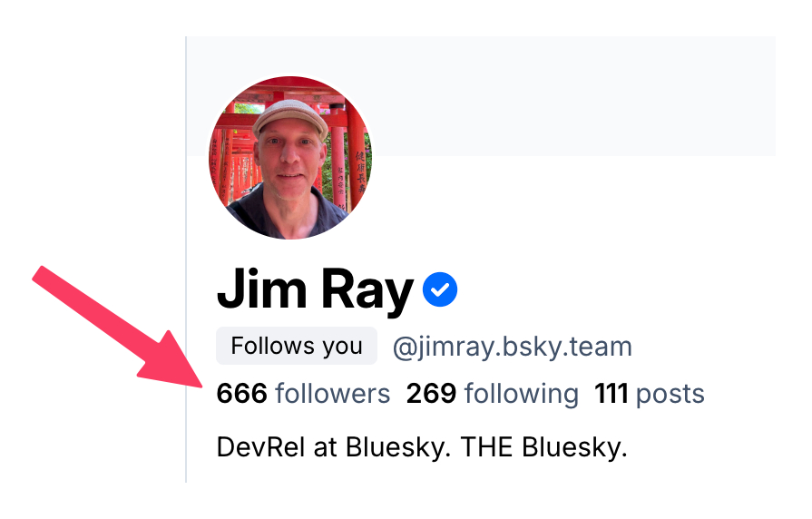Image resolution: width=812 pixels, height=519 pixels.
Task: Click the Jim Ray display name
Action: tap(315, 290)
